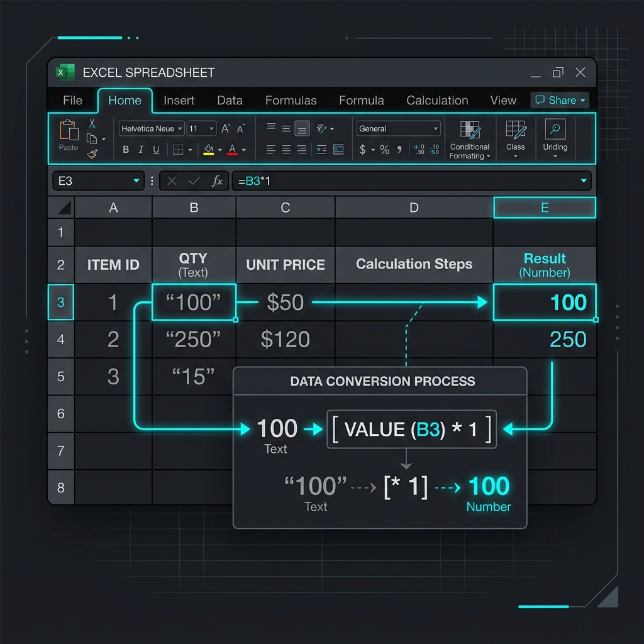Switch to the View tab

tap(503, 100)
